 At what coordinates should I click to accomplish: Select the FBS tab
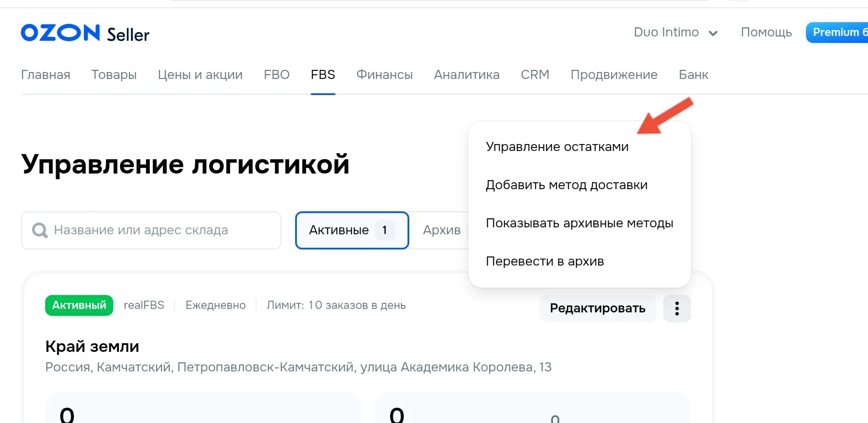(323, 75)
